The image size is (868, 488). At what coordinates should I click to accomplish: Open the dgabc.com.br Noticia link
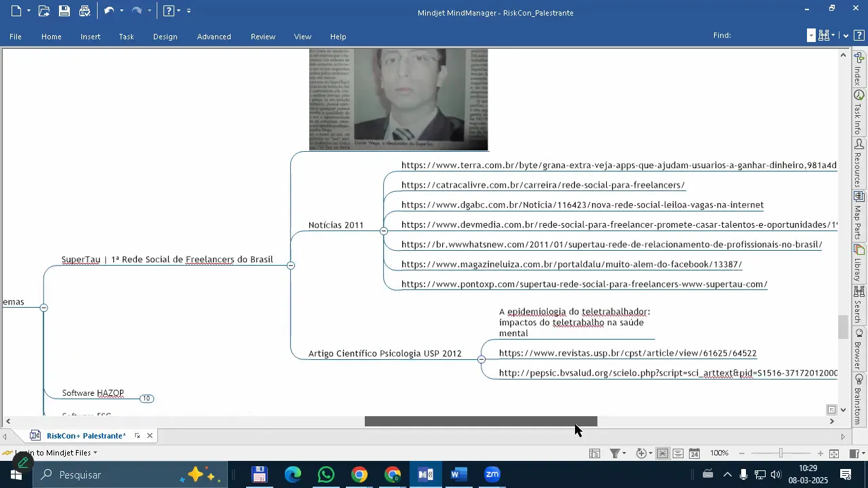point(583,205)
